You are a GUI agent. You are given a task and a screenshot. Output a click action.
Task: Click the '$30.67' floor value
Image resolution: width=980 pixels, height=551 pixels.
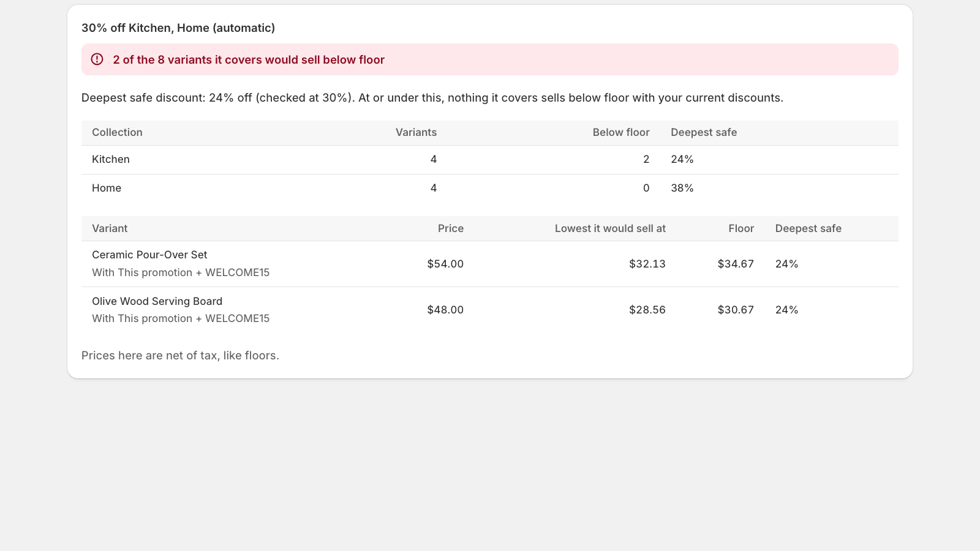tap(736, 310)
